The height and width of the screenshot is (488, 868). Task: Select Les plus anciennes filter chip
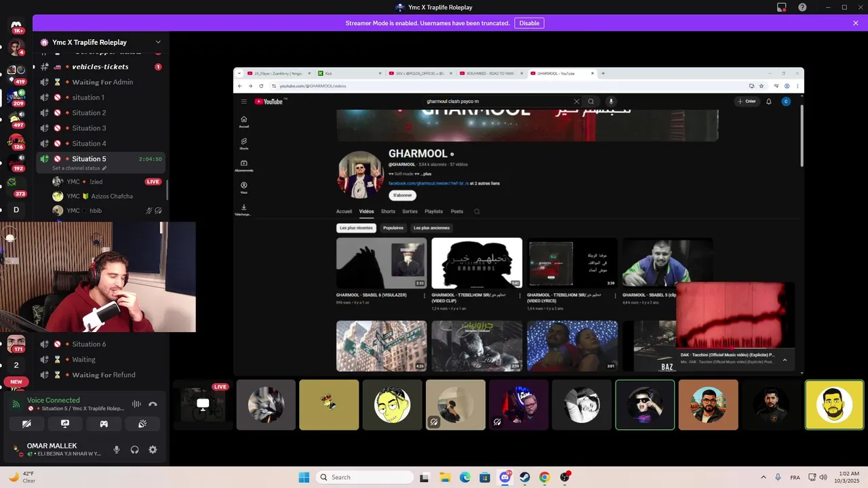click(432, 228)
